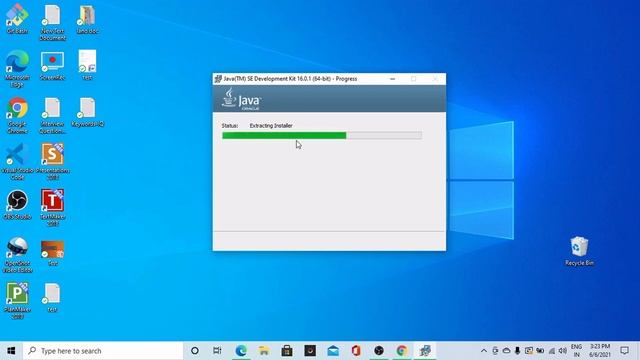Open the clock showing 3:23 PM
Viewport: 640px width, 360px height.
(600, 351)
